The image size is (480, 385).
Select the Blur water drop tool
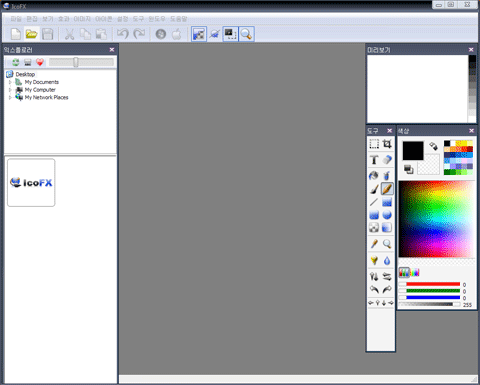point(387,260)
